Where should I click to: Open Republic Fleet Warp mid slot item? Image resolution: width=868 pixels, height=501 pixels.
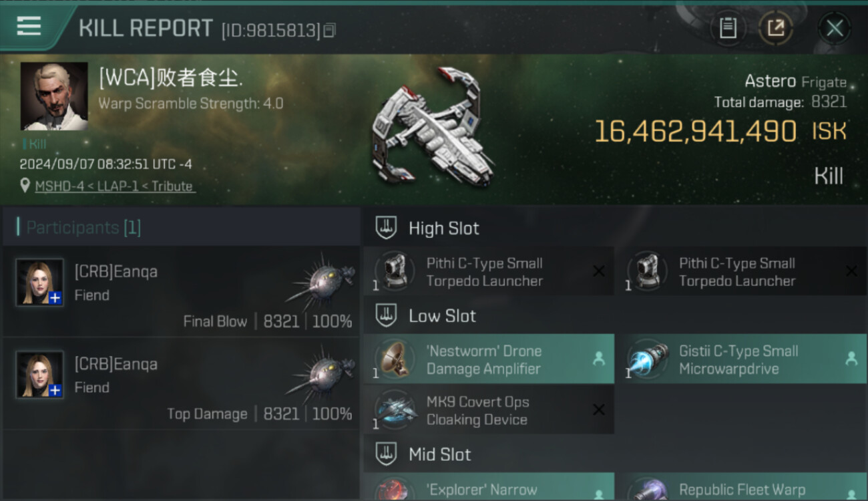tap(741, 487)
